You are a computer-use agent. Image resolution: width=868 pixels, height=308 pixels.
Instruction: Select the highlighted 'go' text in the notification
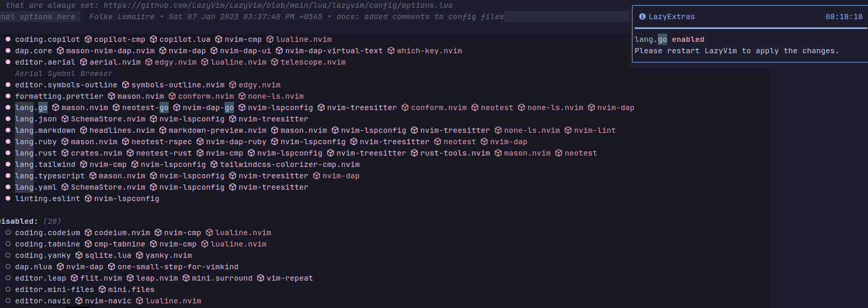(661, 39)
